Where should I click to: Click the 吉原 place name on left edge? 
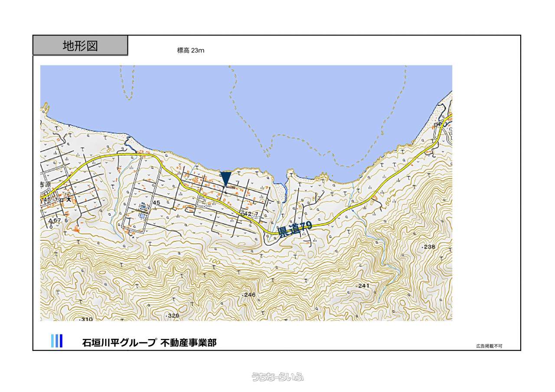tap(46, 184)
